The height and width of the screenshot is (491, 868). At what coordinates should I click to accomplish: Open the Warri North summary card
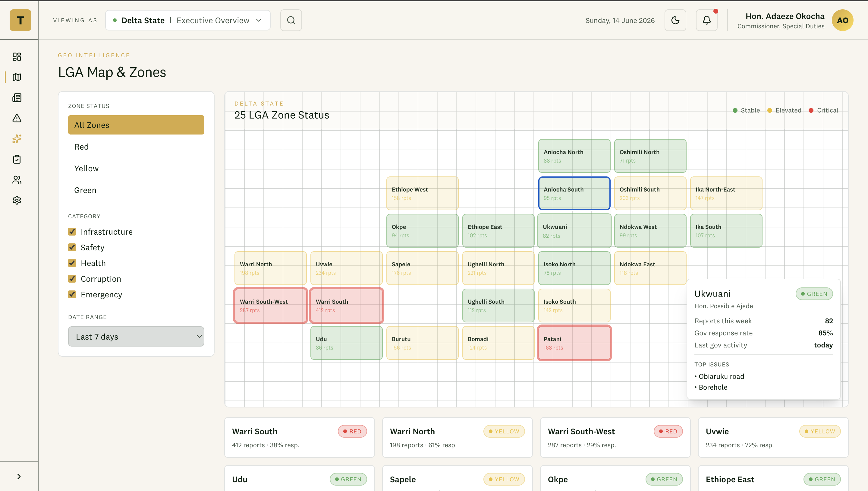[x=457, y=437]
